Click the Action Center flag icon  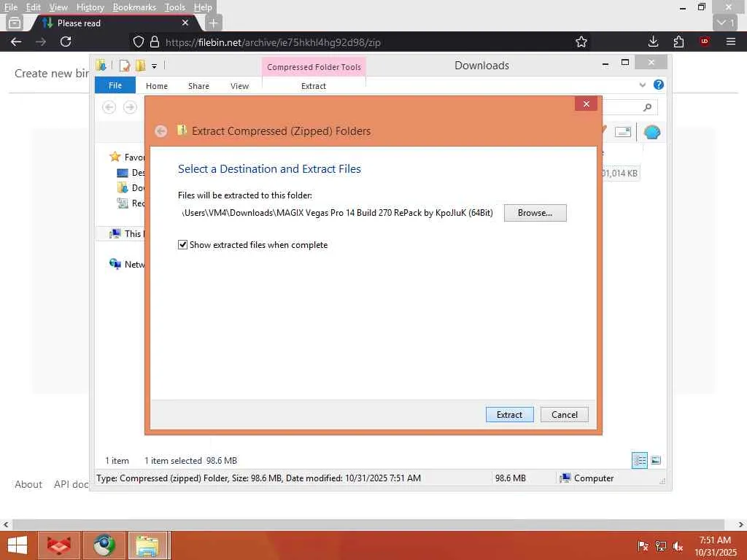pos(643,546)
